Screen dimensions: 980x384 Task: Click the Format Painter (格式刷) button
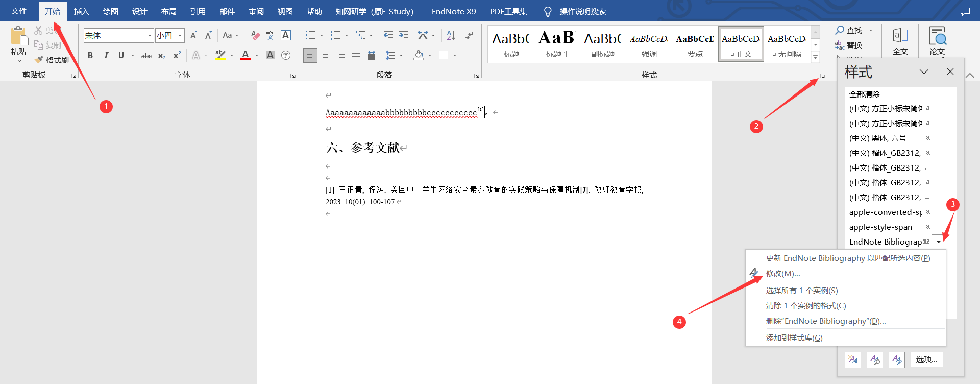[x=52, y=60]
